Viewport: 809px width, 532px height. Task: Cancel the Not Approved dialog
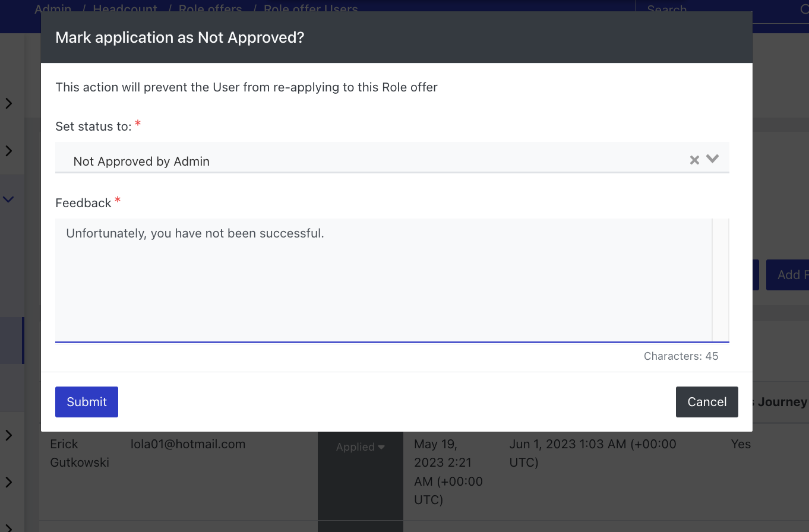coord(707,402)
